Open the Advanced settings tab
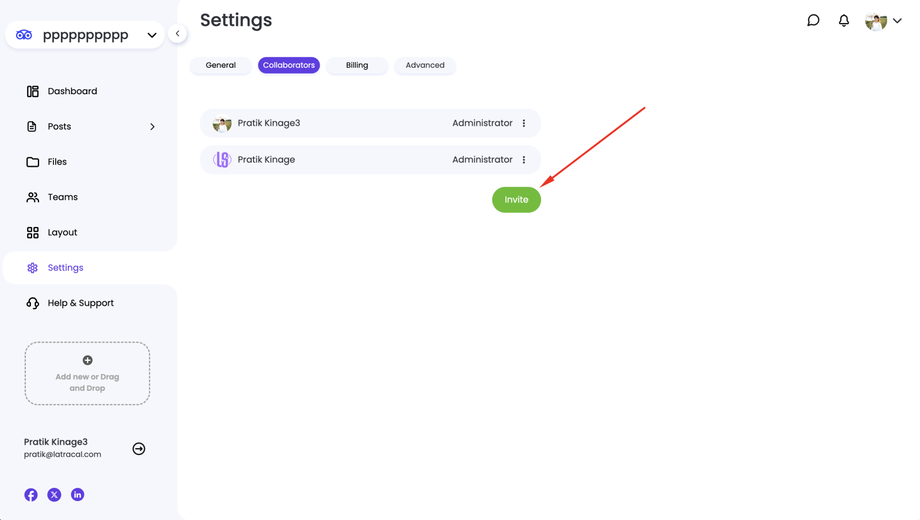This screenshot has height=520, width=920. [425, 65]
